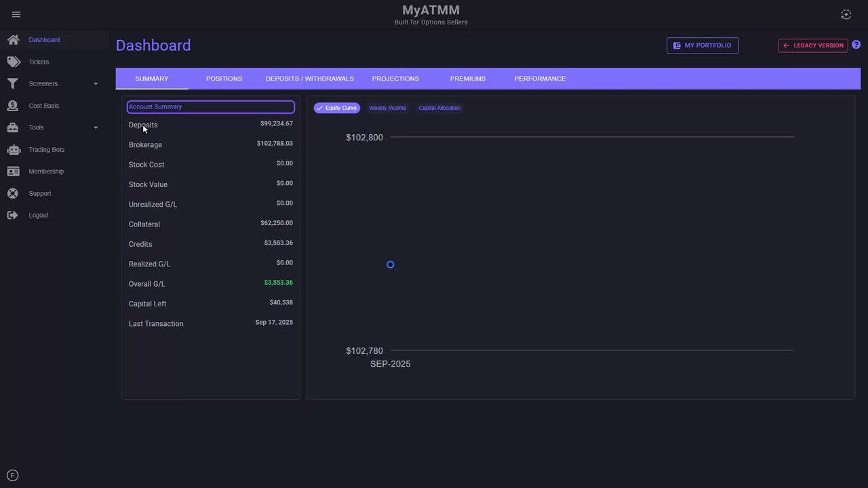Click the Cost Basis money bag icon

(13, 106)
